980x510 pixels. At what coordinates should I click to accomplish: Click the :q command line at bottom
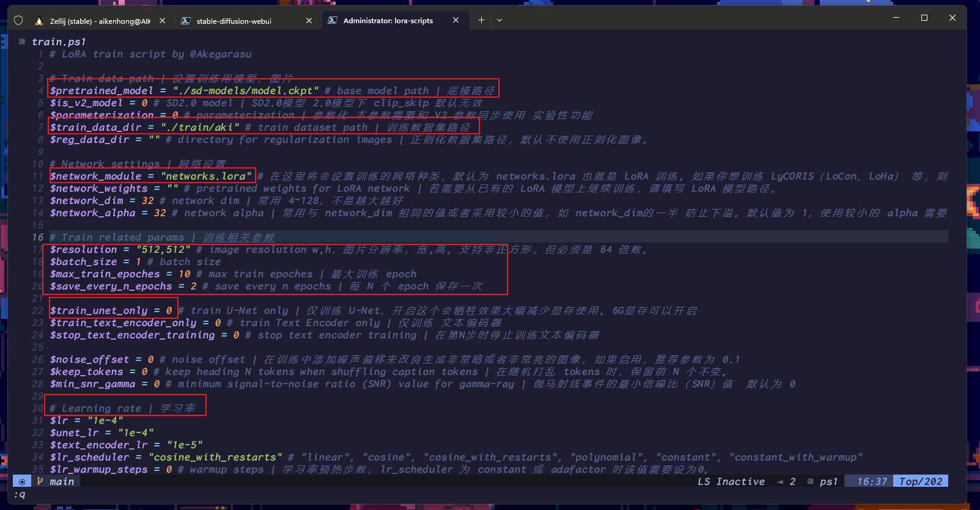20,494
